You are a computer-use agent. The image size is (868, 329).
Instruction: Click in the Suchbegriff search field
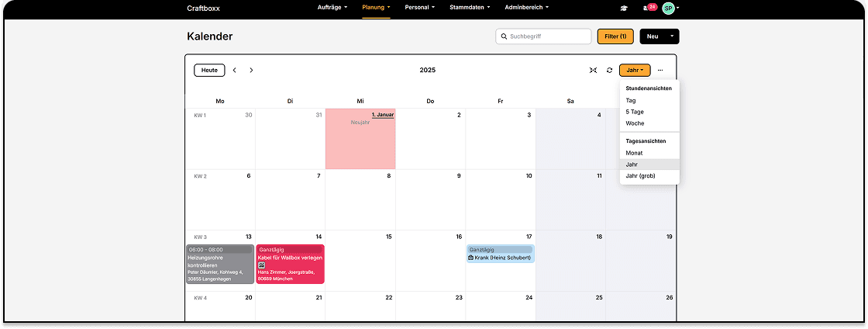(543, 36)
